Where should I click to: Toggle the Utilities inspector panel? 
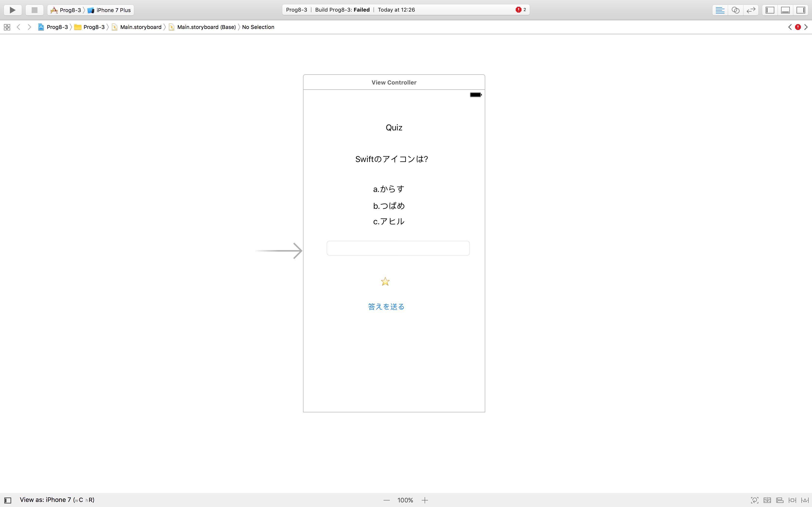click(x=801, y=10)
